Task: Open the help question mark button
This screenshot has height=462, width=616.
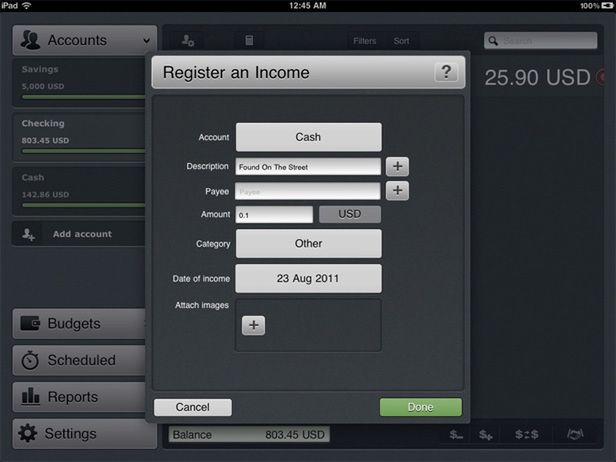Action: [446, 72]
